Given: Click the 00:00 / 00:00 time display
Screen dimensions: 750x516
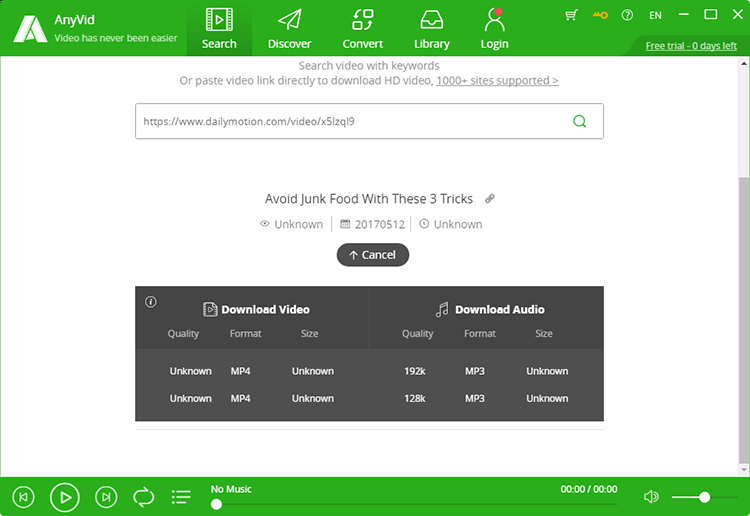Looking at the screenshot, I should [589, 489].
